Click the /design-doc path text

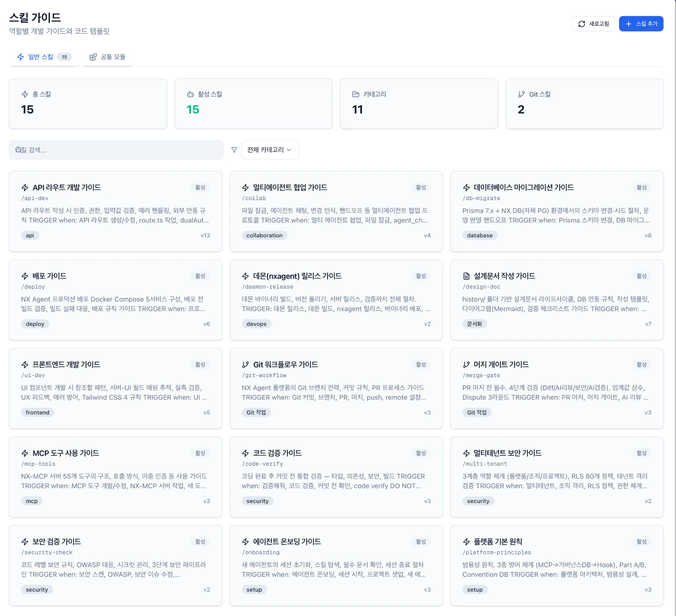(x=481, y=287)
